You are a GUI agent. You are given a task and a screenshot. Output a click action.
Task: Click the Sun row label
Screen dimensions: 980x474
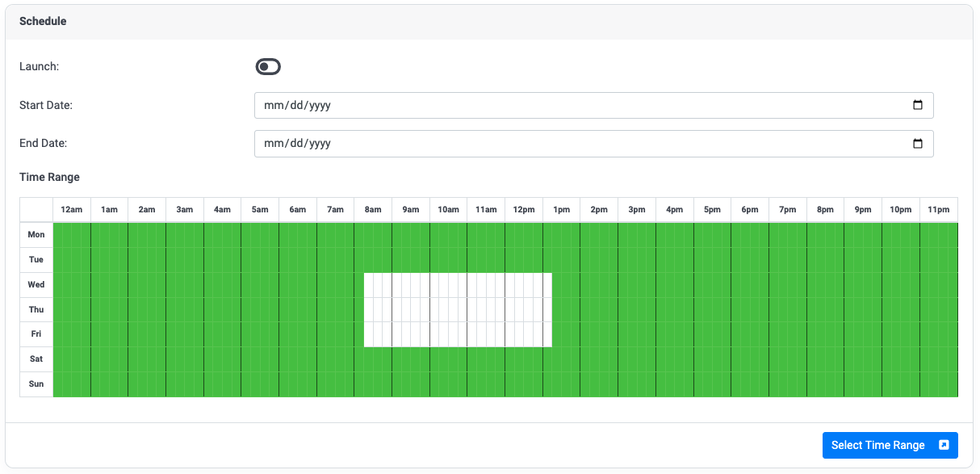pos(36,384)
